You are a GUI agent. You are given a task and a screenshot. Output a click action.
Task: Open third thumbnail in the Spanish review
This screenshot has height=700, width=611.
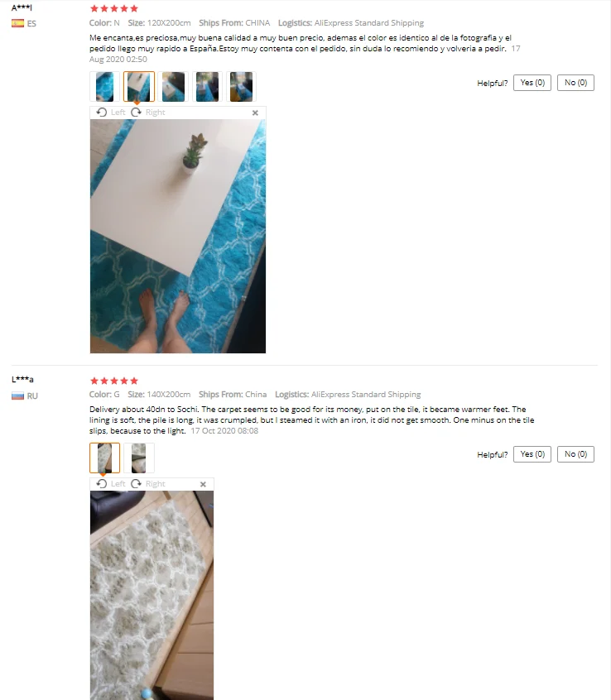coord(173,87)
